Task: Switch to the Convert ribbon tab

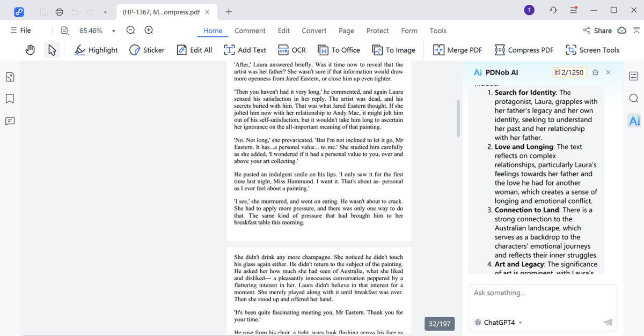Action: (x=314, y=31)
